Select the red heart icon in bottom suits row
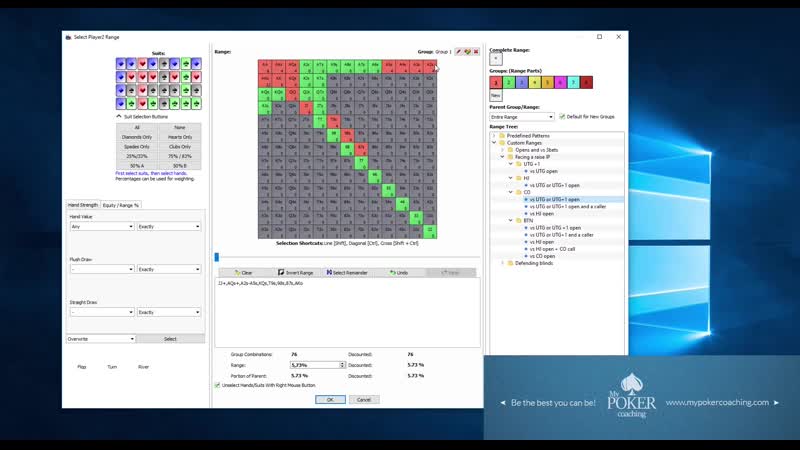The width and height of the screenshot is (800, 450). coord(142,104)
